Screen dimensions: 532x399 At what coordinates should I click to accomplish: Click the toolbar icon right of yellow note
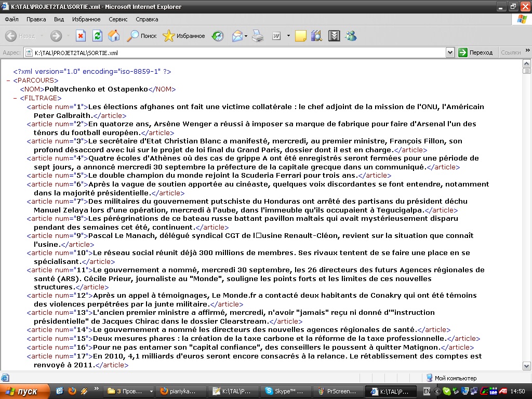(x=316, y=36)
